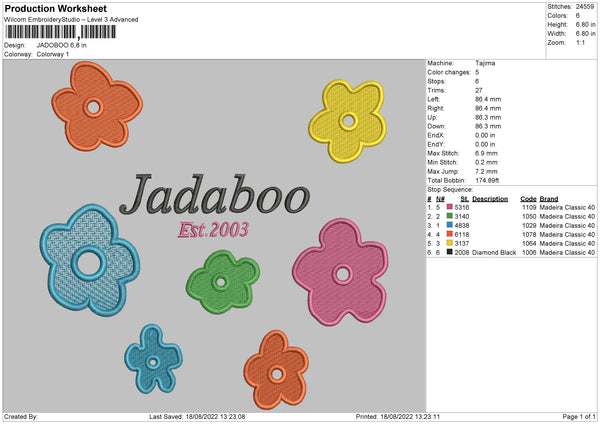Click the EndX label
Viewport: 600px width, 424px height.
click(436, 135)
